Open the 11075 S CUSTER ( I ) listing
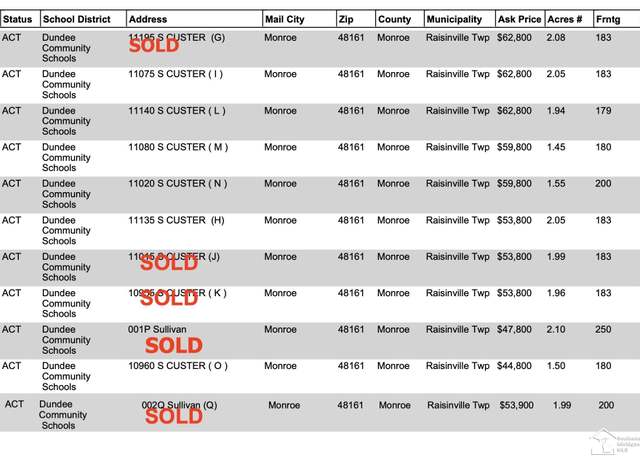This screenshot has width=640, height=460. click(176, 74)
